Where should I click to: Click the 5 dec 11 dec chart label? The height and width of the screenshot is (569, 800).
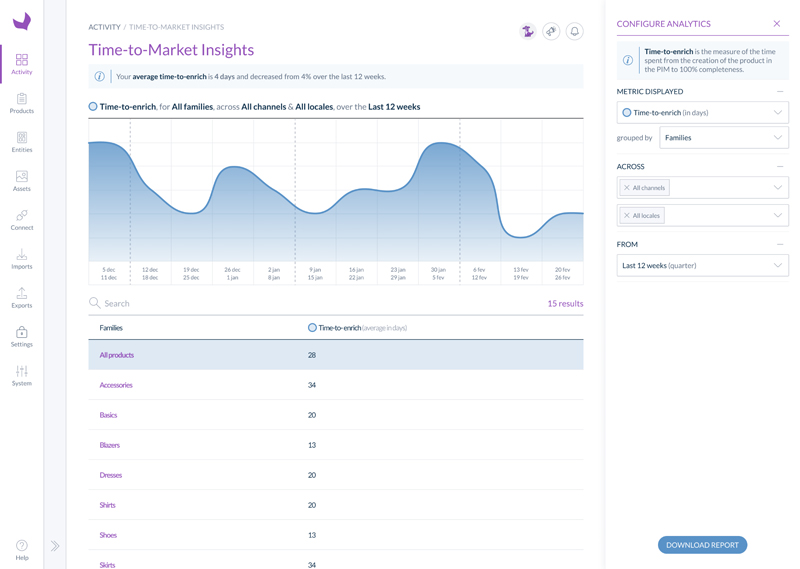coord(109,274)
